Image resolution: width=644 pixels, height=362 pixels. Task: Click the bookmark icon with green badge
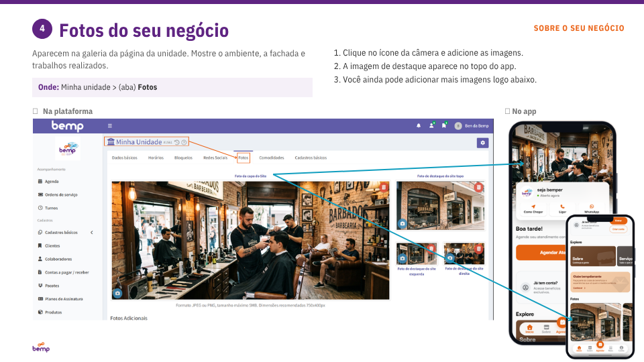(444, 125)
